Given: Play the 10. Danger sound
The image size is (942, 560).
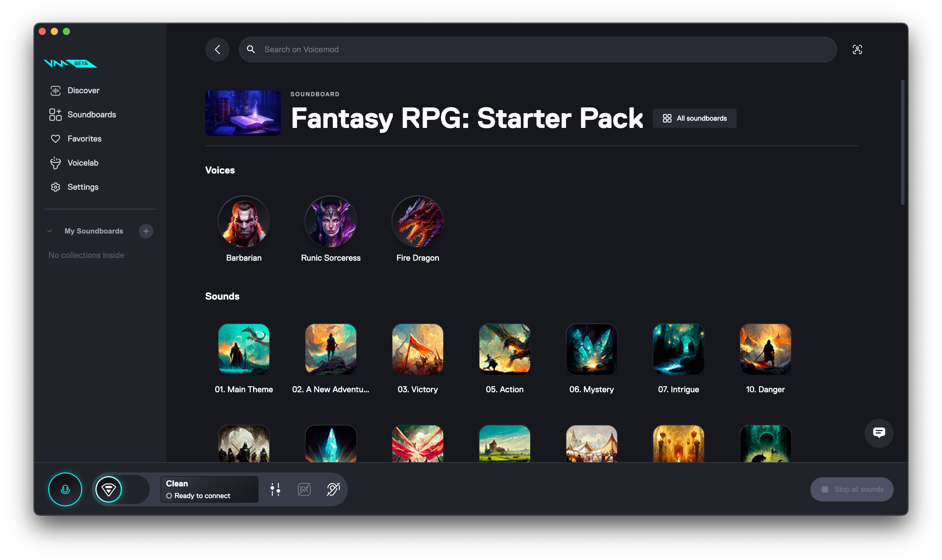Looking at the screenshot, I should click(765, 349).
